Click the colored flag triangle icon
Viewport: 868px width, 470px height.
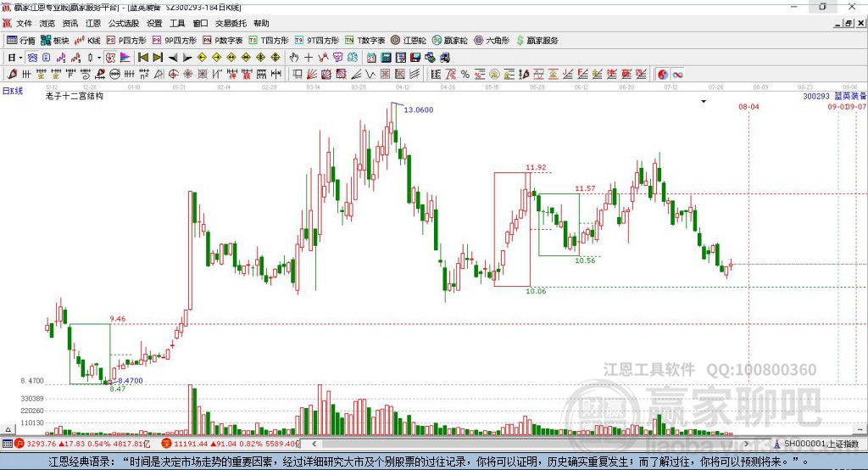[125, 58]
